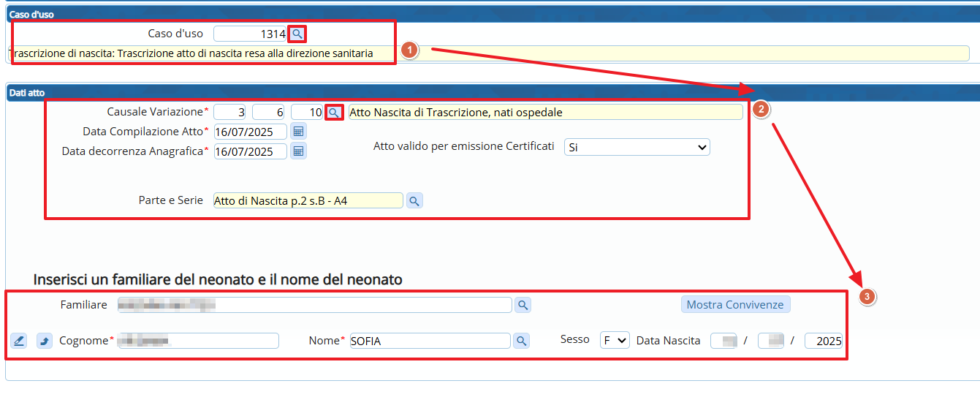Click the pencil edit icon beside Cognome
Image resolution: width=980 pixels, height=408 pixels.
(x=19, y=341)
